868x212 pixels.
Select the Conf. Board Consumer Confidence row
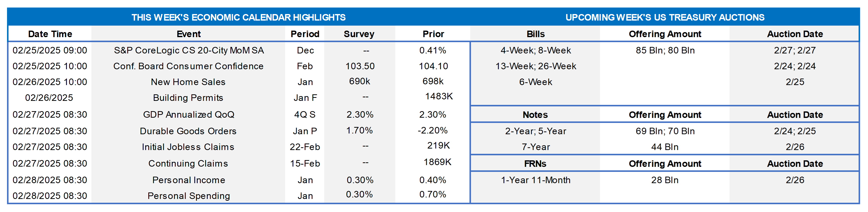188,66
